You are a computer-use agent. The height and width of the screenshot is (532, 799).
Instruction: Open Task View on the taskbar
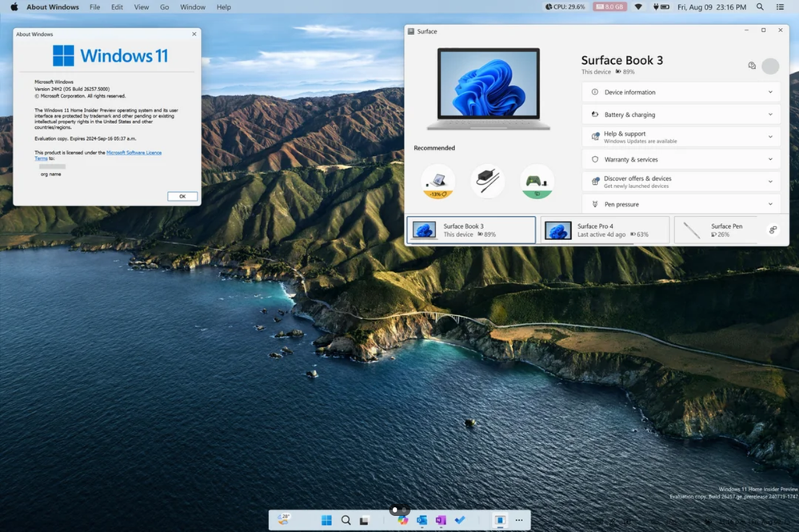click(365, 520)
